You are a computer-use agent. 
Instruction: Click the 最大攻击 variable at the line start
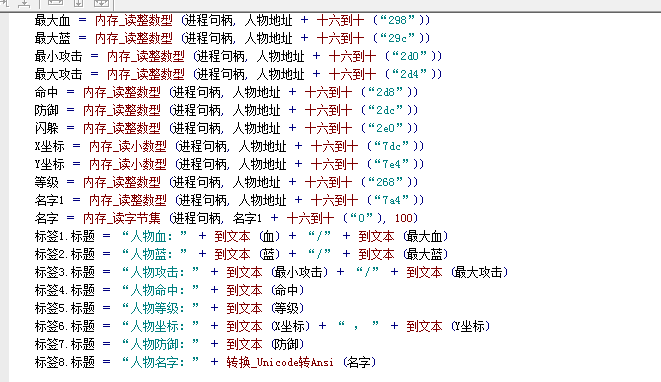point(58,74)
